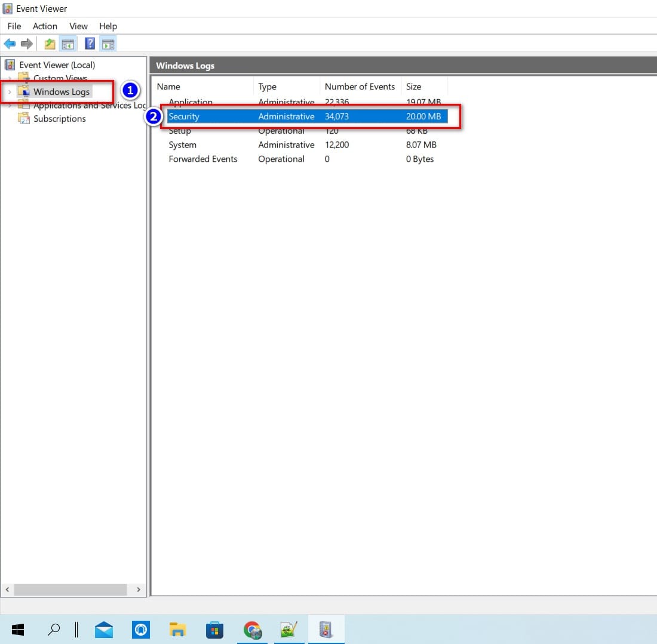Click the 0 Bytes size value
657x644 pixels.
click(x=420, y=159)
